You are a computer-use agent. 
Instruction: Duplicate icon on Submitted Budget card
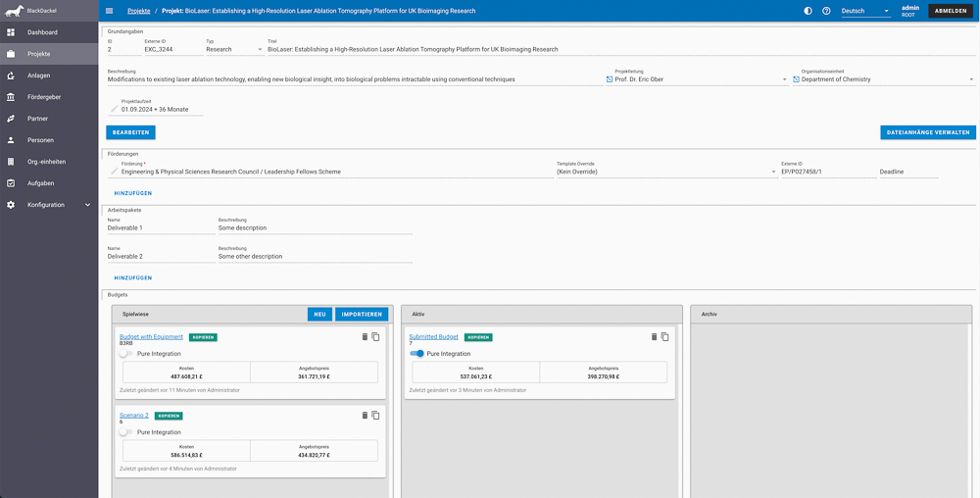click(665, 337)
